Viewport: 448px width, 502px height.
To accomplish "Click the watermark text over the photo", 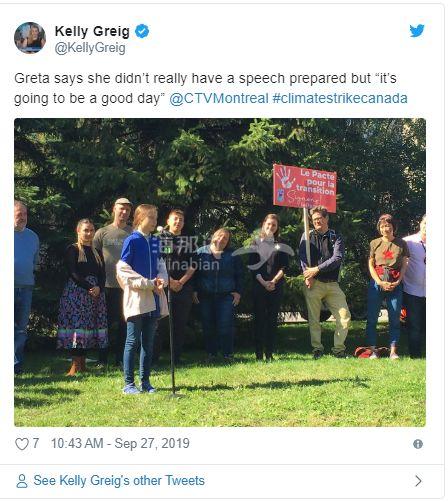I will pyautogui.click(x=188, y=255).
